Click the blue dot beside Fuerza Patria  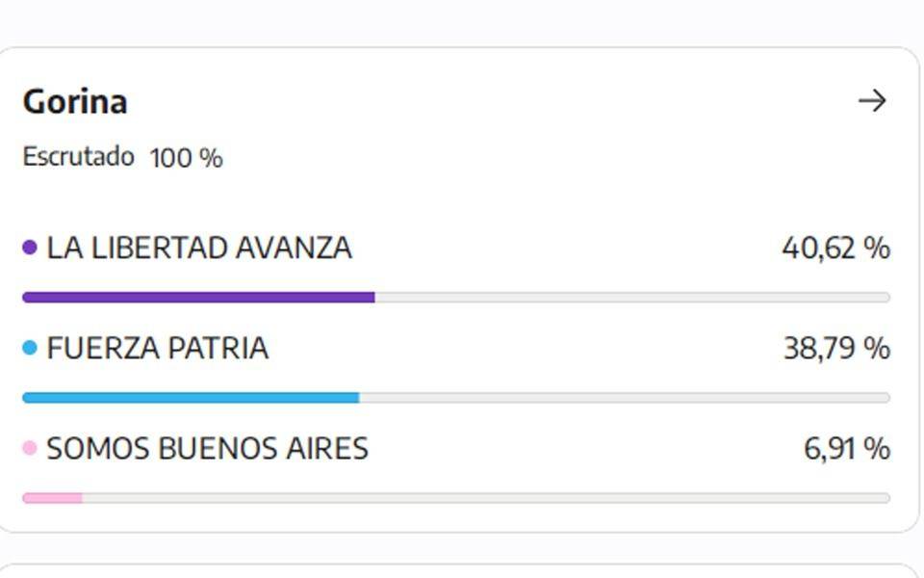(30, 348)
